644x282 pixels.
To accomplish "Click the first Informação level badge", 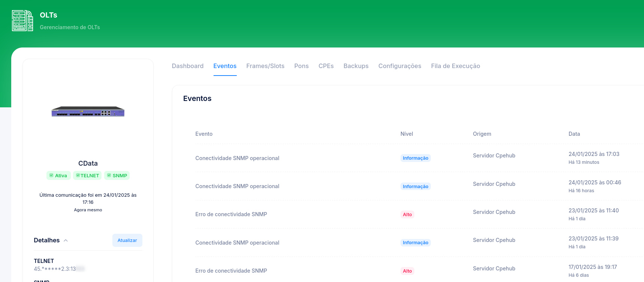I will tap(415, 158).
